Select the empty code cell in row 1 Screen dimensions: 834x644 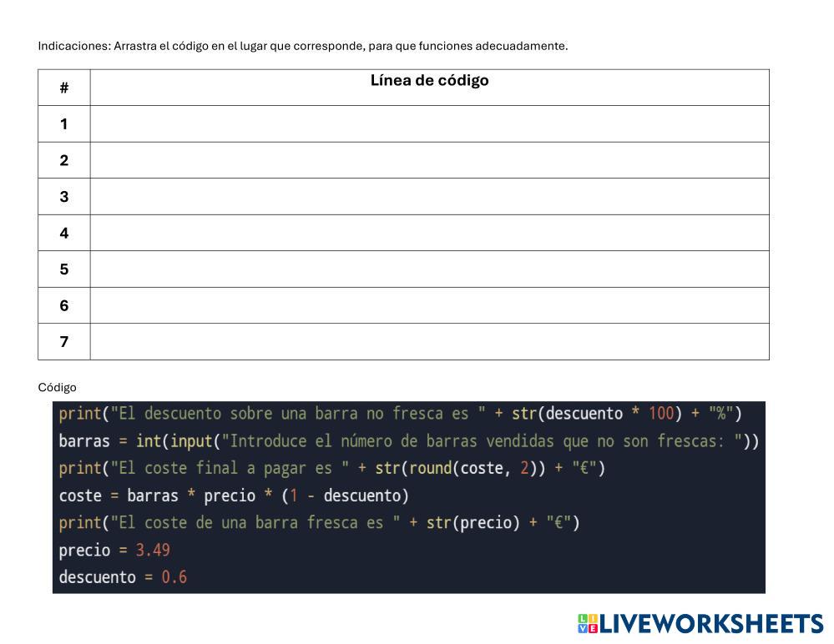pyautogui.click(x=429, y=123)
